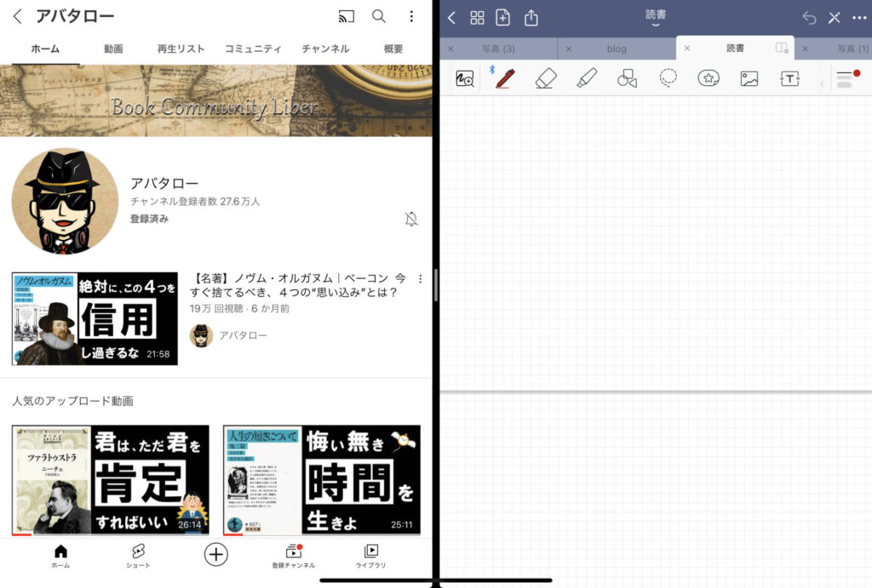
Task: Open the ショート bottom tab
Action: click(138, 557)
